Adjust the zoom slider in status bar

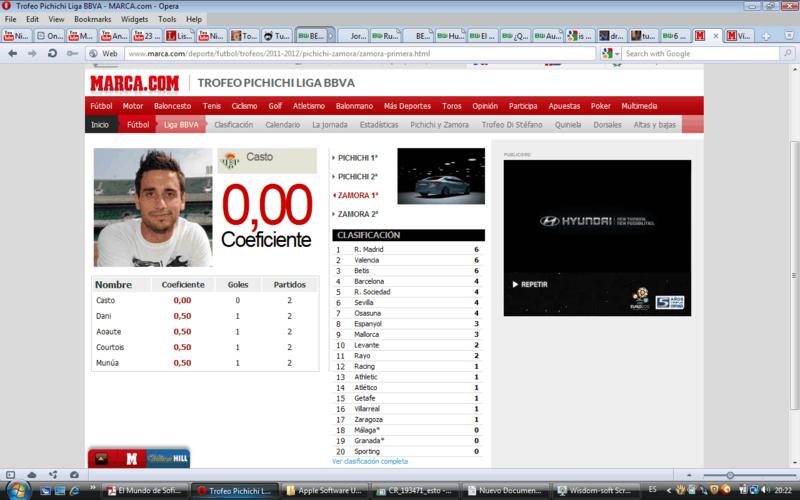[730, 475]
